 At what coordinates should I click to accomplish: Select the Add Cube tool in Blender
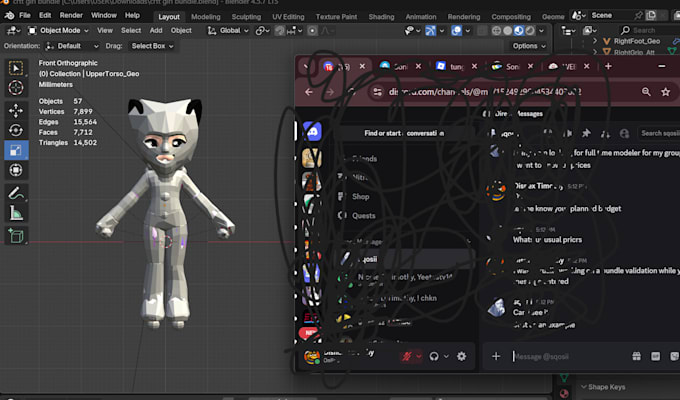16,236
